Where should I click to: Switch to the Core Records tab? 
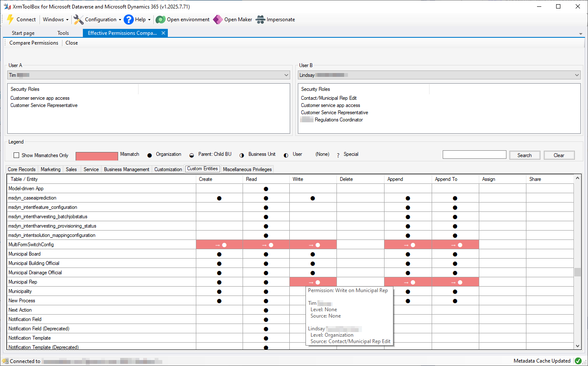click(21, 169)
